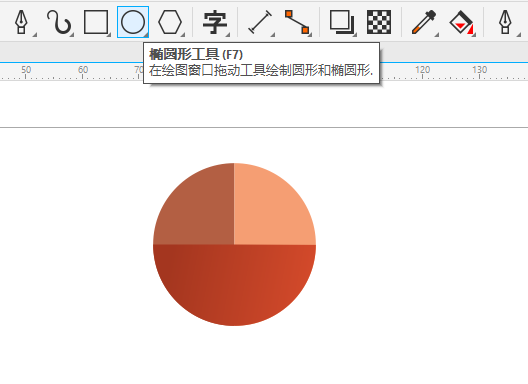Screen dimensions: 528x384
Task: Select the Artistic Media curve tool
Action: [59, 22]
